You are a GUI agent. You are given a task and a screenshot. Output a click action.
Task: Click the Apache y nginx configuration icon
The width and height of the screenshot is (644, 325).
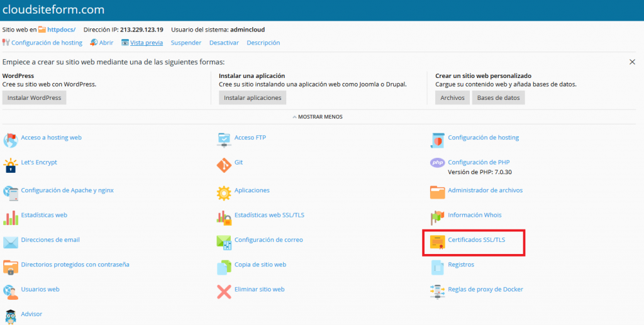click(10, 193)
